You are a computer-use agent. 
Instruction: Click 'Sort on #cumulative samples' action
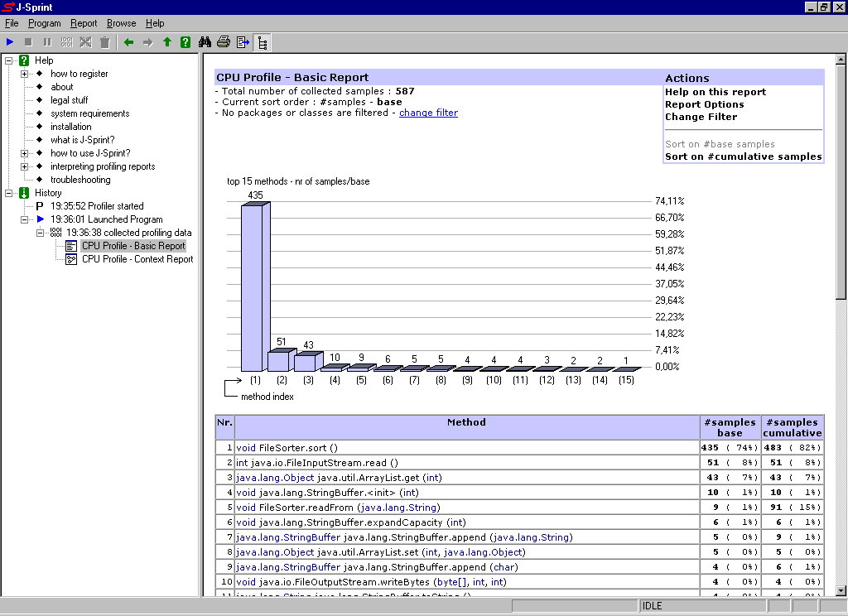pyautogui.click(x=743, y=156)
